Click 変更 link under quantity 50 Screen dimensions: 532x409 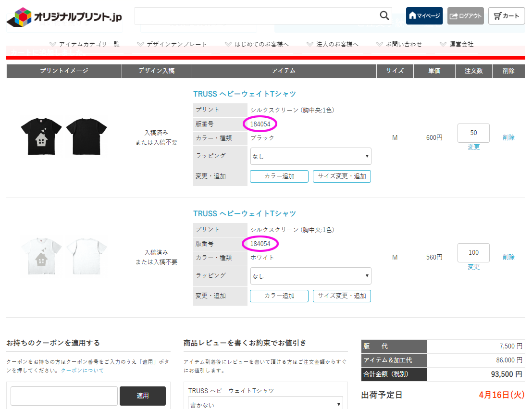tap(474, 147)
